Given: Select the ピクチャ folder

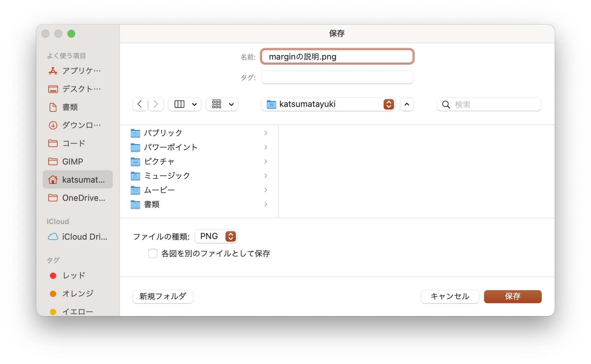Looking at the screenshot, I should 199,161.
